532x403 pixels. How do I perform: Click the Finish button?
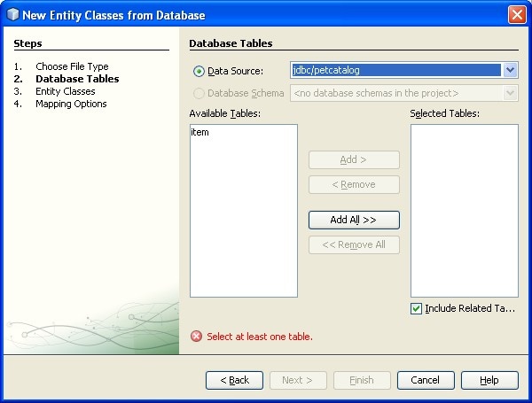click(x=362, y=380)
